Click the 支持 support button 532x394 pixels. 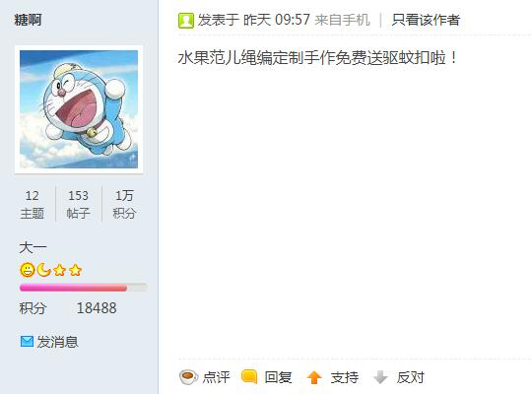click(x=345, y=377)
